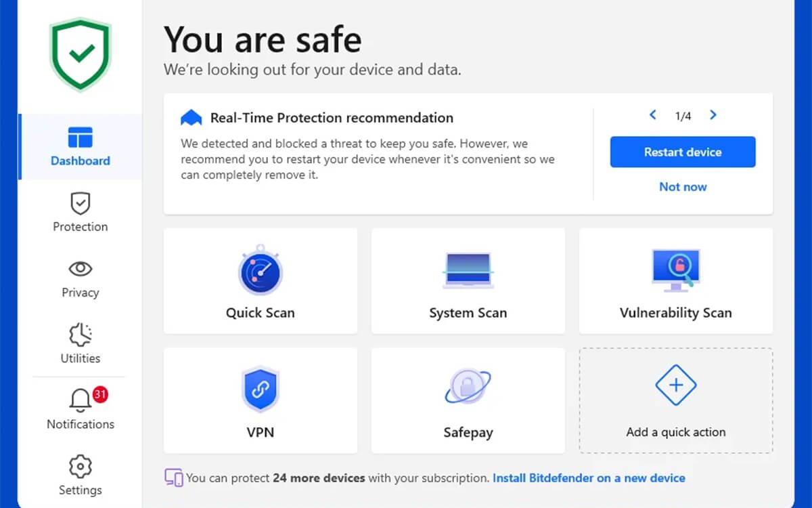The height and width of the screenshot is (508, 812).
Task: Click the VPN shield icon
Action: 261,388
